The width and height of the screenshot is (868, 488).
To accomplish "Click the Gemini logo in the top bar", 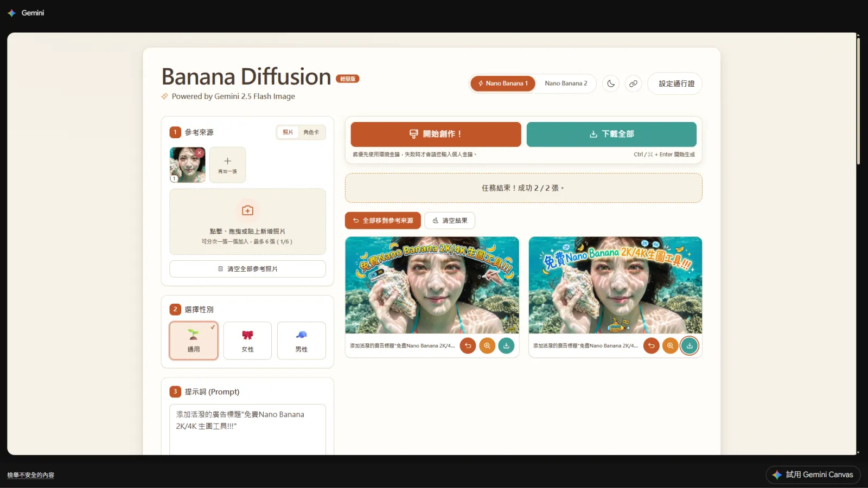I will [x=26, y=12].
